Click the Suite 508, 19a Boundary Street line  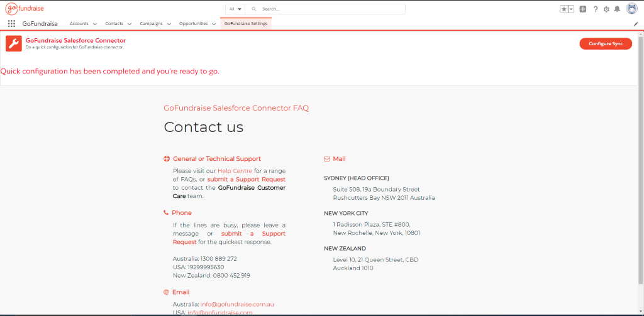[x=376, y=190]
